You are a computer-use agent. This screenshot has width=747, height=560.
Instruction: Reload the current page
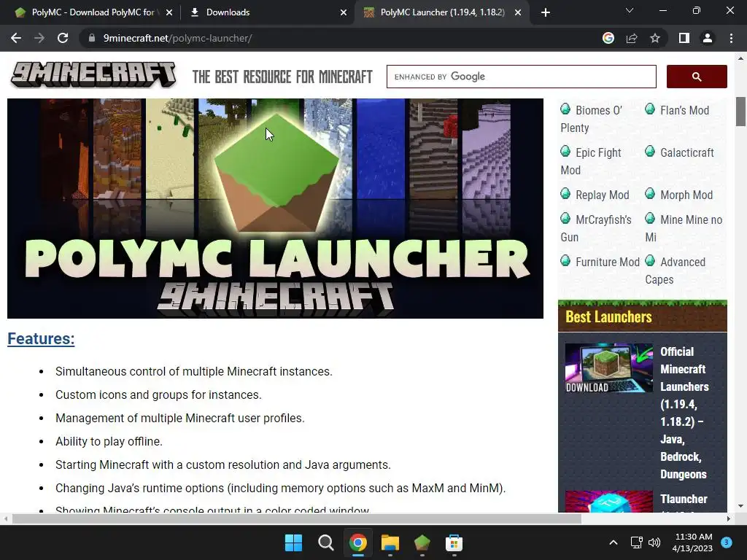(x=63, y=38)
